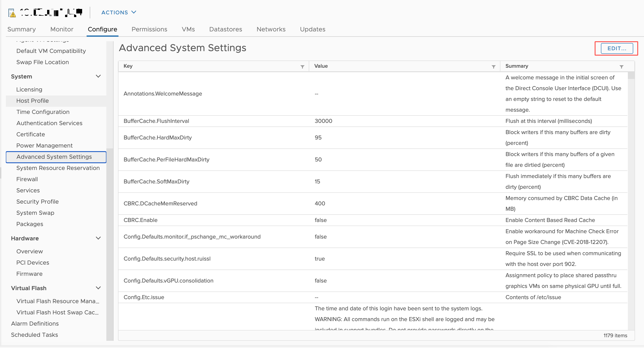
Task: Open Security Profile settings
Action: [x=37, y=201]
